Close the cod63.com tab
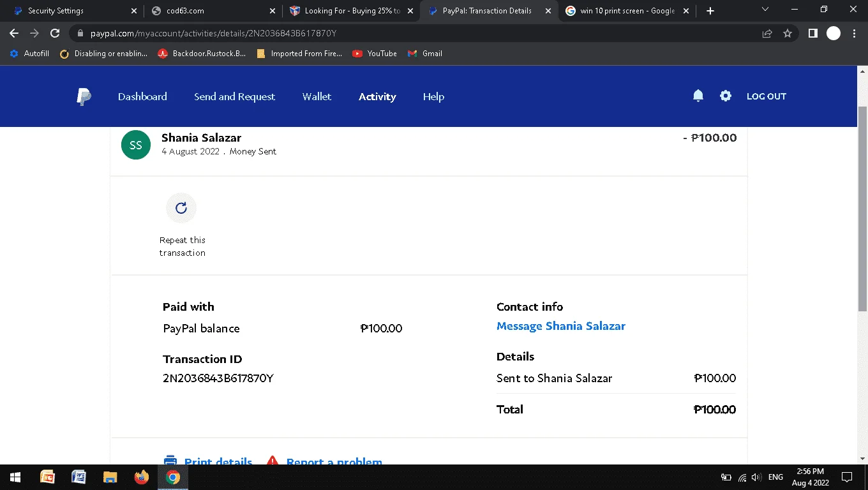868x490 pixels. click(273, 11)
